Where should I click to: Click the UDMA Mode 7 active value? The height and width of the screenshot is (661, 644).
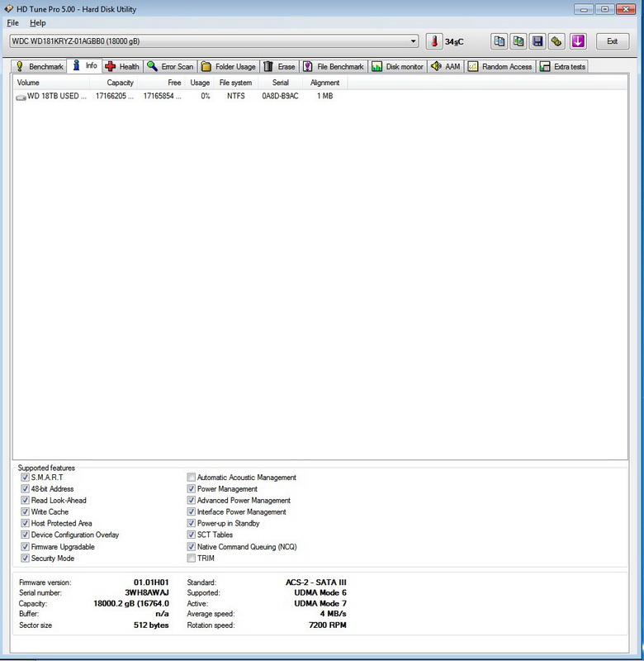[320, 603]
